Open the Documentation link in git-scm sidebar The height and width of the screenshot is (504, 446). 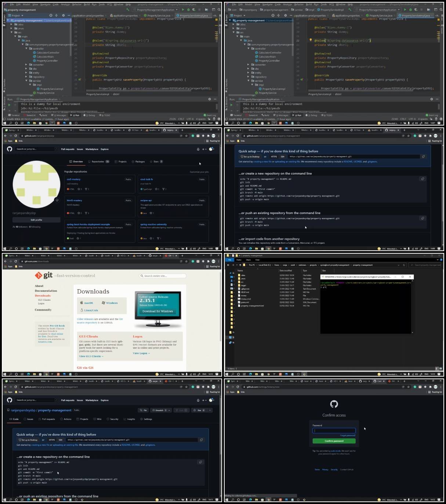click(46, 291)
